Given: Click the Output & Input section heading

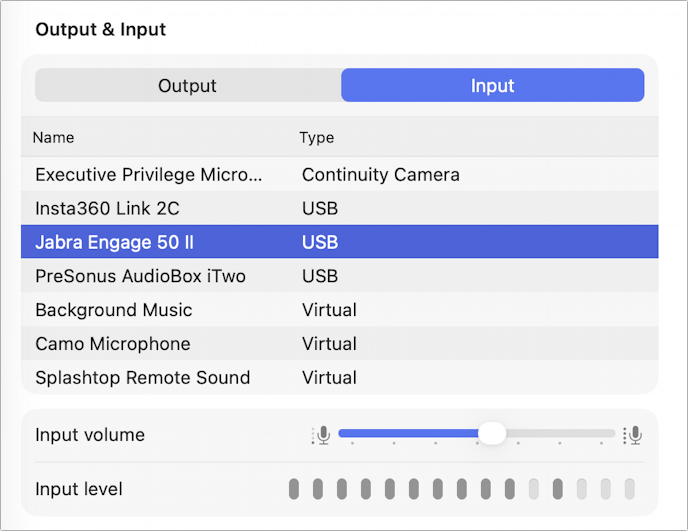Looking at the screenshot, I should (x=100, y=29).
